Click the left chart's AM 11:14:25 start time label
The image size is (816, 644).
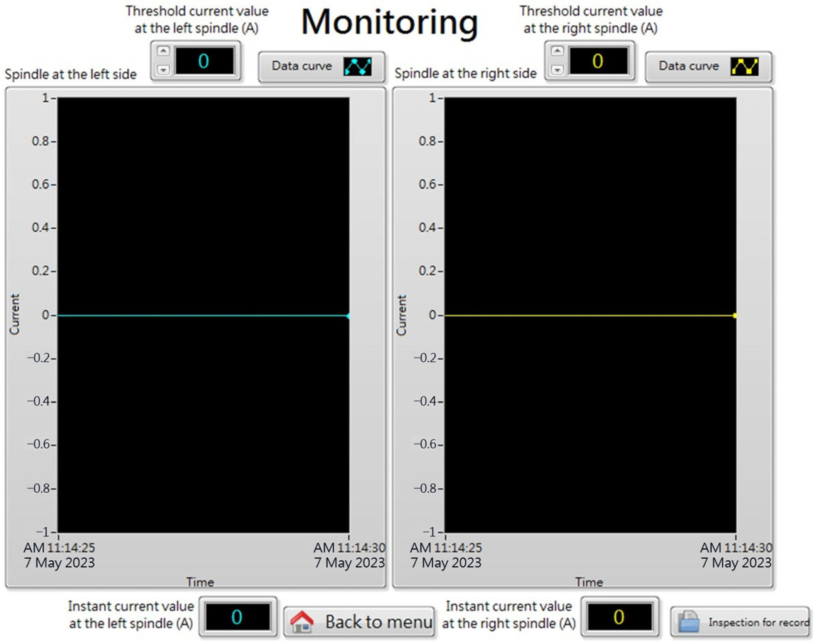[59, 548]
